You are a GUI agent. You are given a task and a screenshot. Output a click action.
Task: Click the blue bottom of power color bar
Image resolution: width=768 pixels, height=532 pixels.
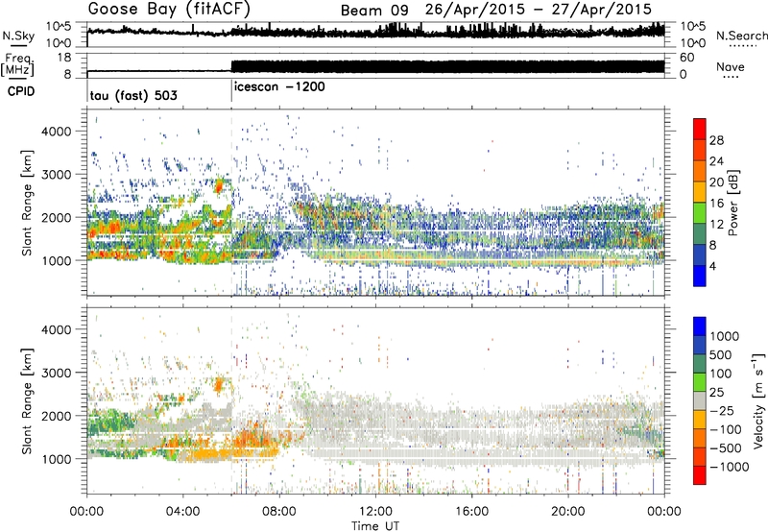[700, 276]
